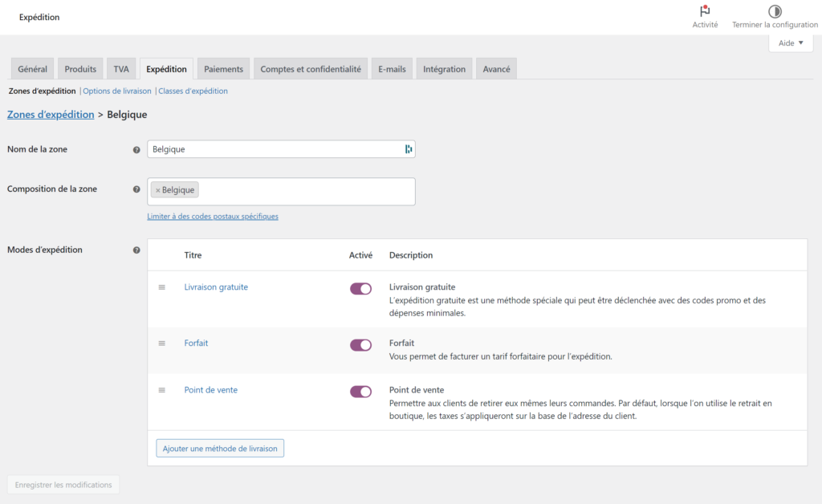Click password manager icon in zone name field

click(x=409, y=149)
